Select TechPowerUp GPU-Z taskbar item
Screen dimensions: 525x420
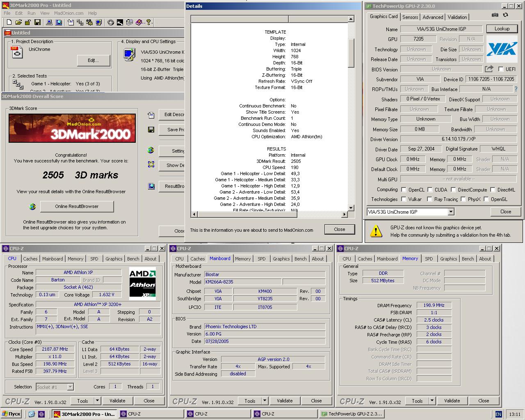[352, 414]
